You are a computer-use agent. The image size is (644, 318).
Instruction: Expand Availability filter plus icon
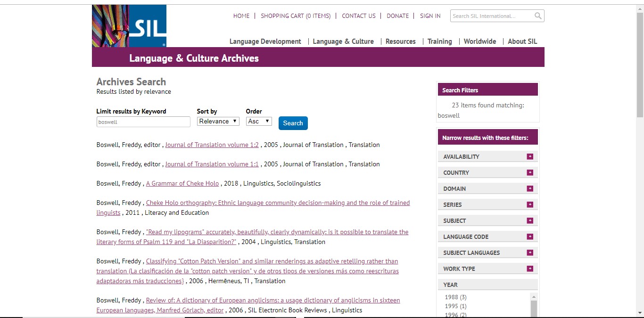pyautogui.click(x=530, y=157)
